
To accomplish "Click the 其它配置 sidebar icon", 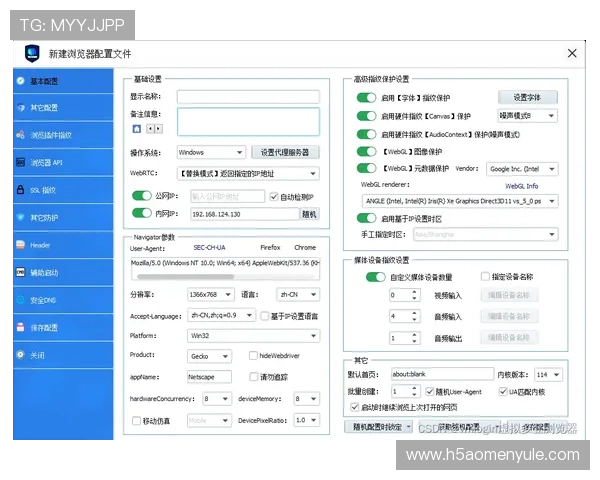I will [x=21, y=108].
